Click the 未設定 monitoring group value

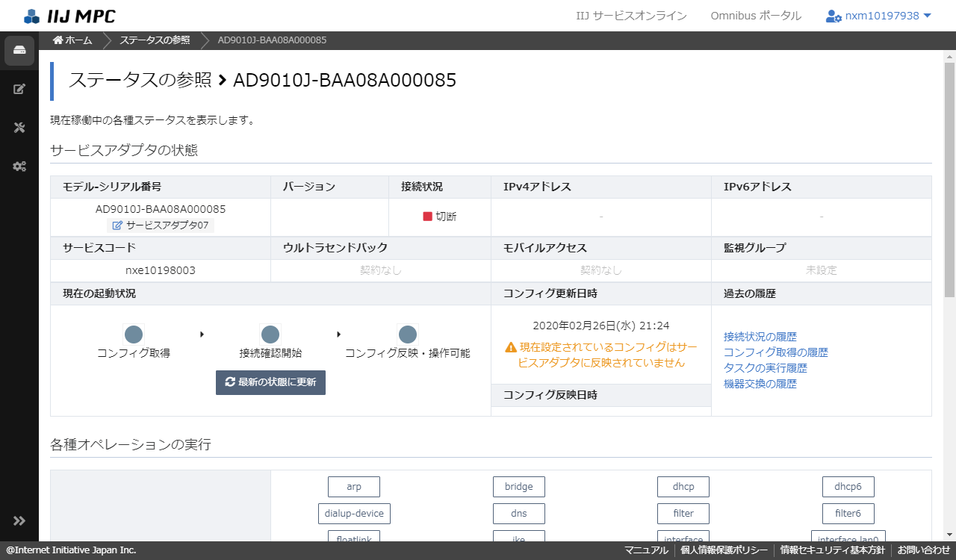(822, 270)
